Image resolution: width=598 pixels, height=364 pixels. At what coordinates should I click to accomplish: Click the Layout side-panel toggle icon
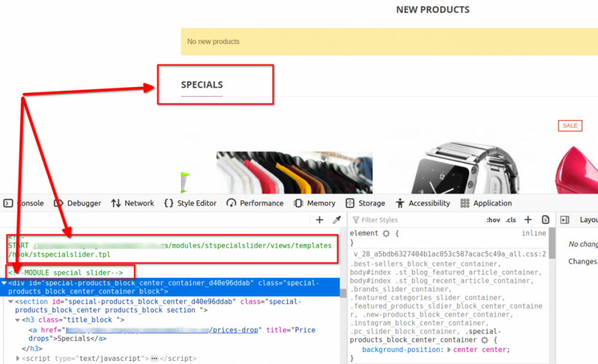coord(564,219)
